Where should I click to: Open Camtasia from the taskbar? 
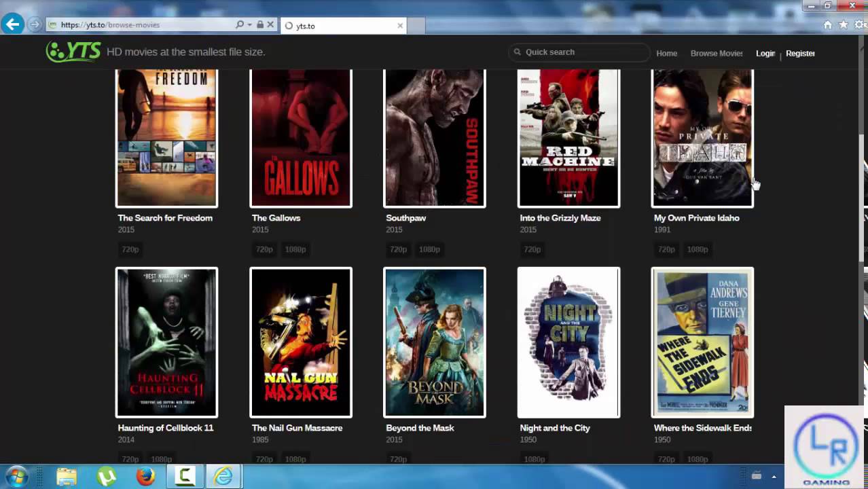pos(185,477)
